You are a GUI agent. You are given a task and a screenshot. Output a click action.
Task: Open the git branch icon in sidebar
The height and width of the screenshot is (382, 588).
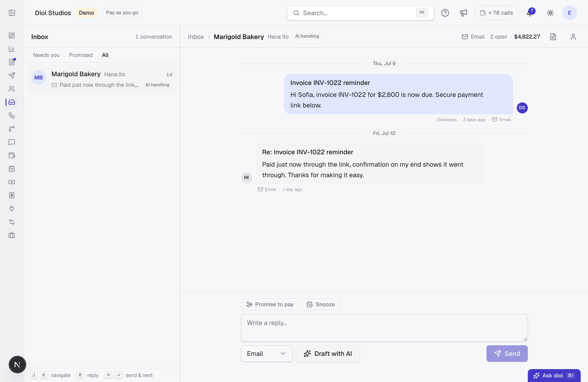click(x=12, y=129)
